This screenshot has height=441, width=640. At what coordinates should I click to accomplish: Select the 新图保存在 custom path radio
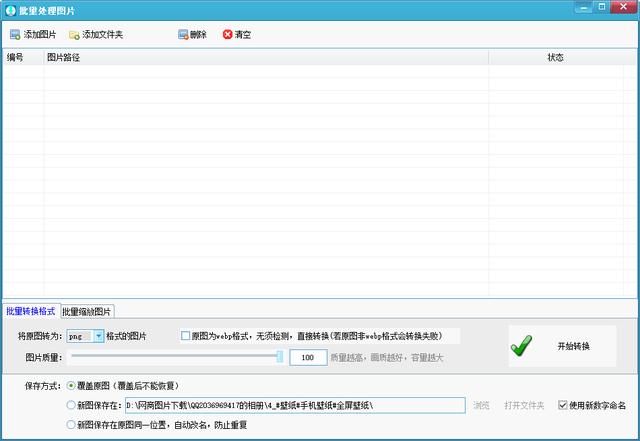70,405
